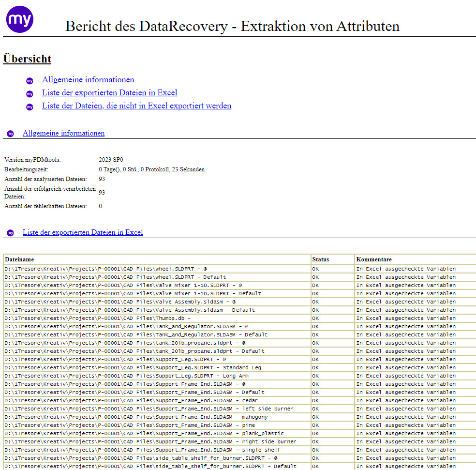Open the 'Liste der exportierten Dateien in Excel' link under Übersicht
Screen dimensions: 476x470
click(110, 92)
